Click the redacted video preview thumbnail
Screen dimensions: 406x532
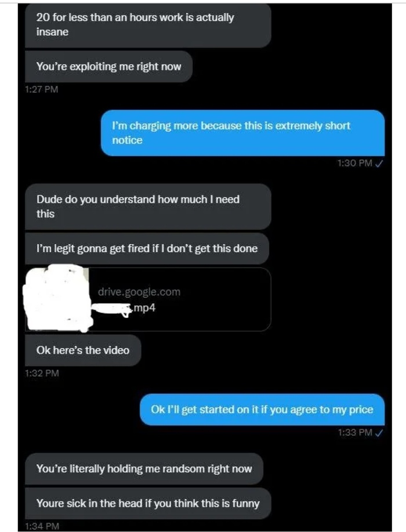[x=57, y=298]
